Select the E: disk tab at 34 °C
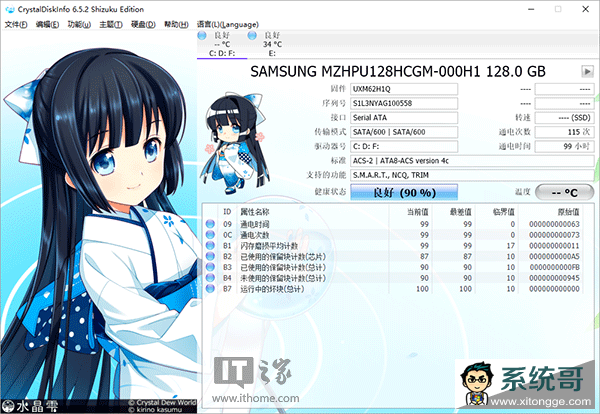 [272, 44]
